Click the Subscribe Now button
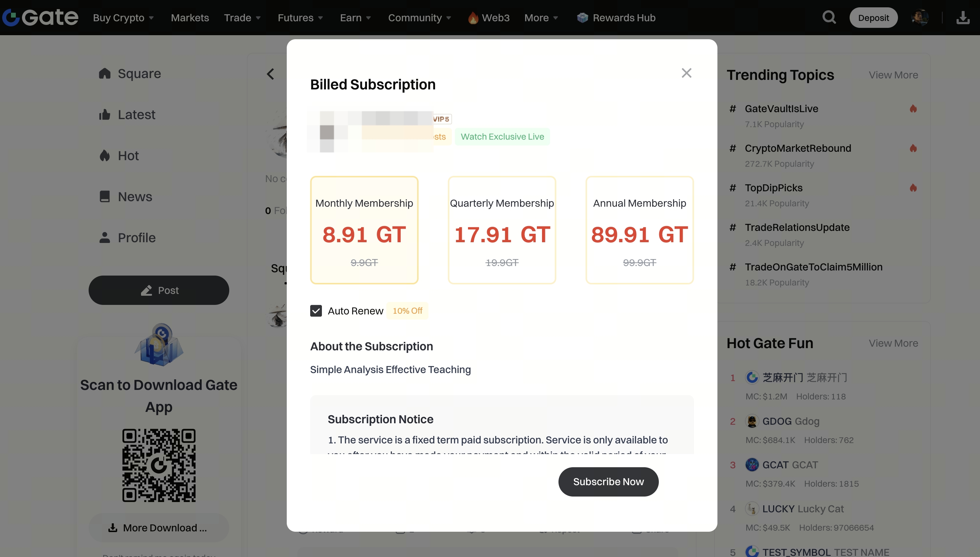Image resolution: width=980 pixels, height=557 pixels. [608, 482]
